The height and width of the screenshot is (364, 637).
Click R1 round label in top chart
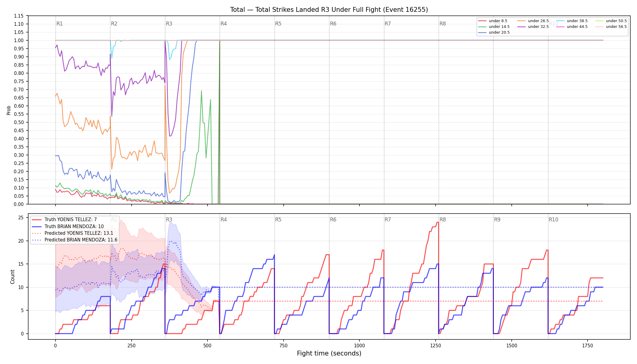point(59,24)
